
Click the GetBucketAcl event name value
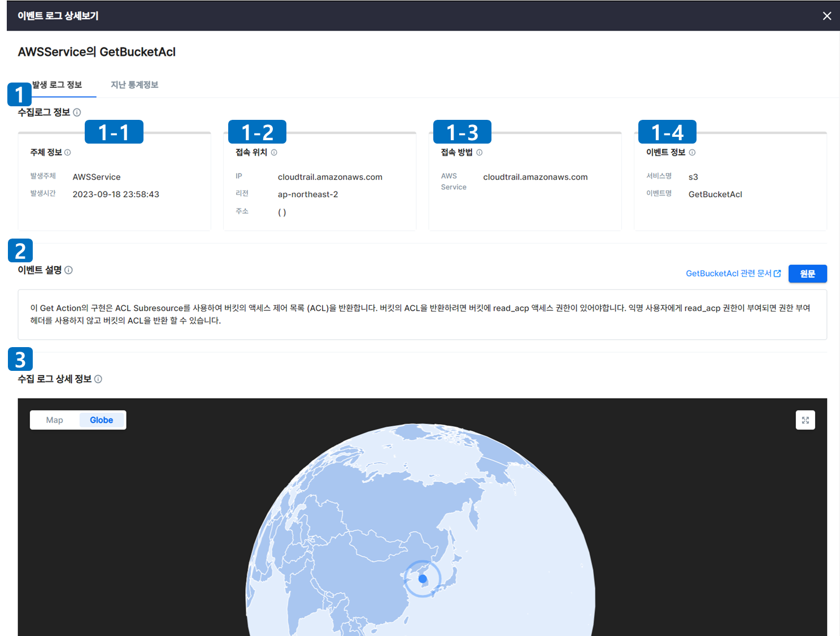click(x=715, y=194)
